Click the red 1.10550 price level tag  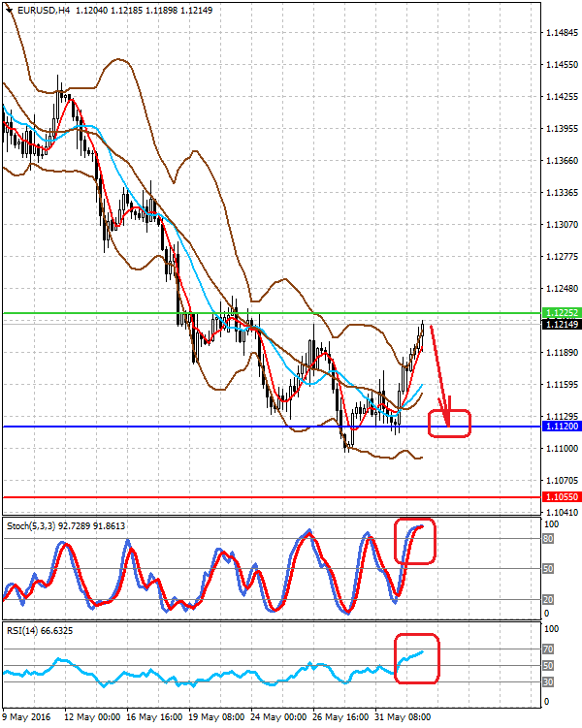pos(562,496)
